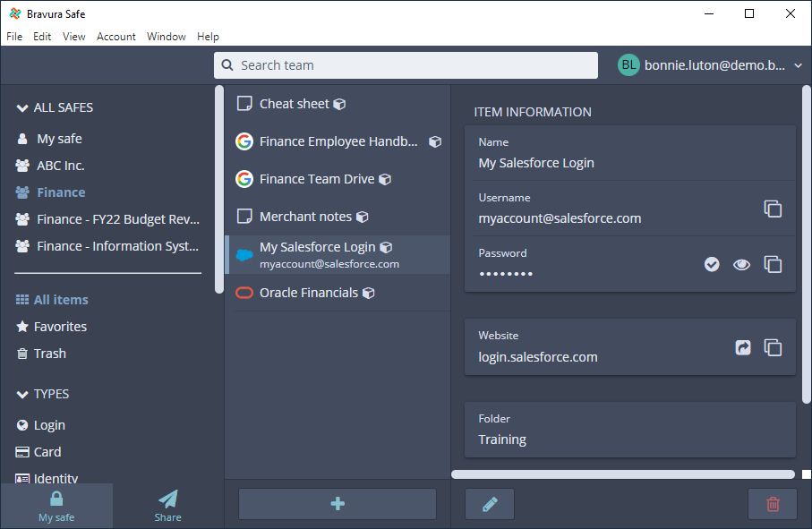
Task: Switch to the Share tab
Action: [167, 506]
